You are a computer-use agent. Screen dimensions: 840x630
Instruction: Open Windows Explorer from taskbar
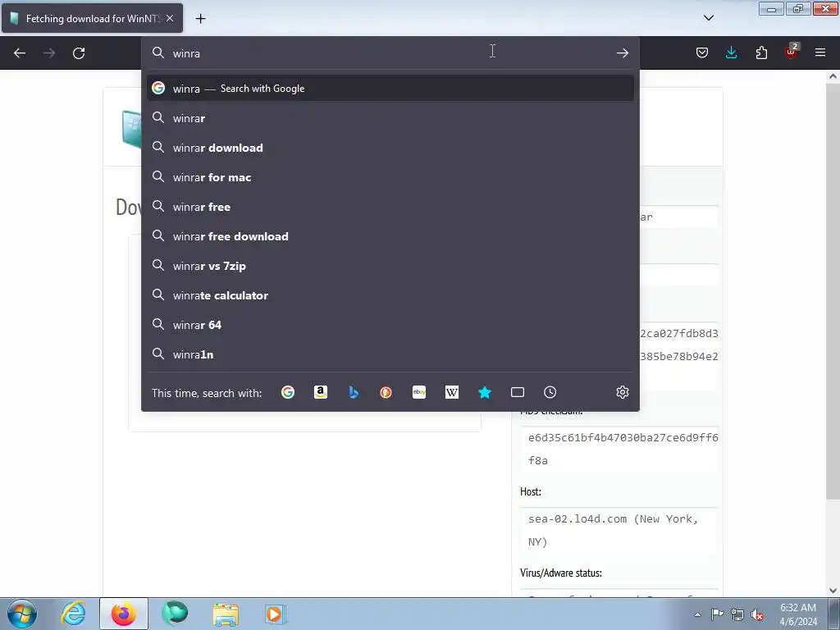click(x=226, y=614)
